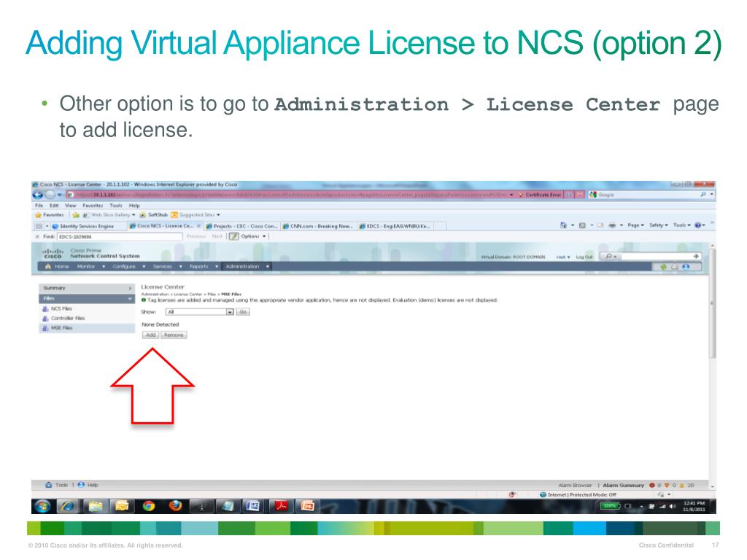Click Log Out in the NCS header
Viewport: 747px width, 560px height.
click(x=585, y=257)
